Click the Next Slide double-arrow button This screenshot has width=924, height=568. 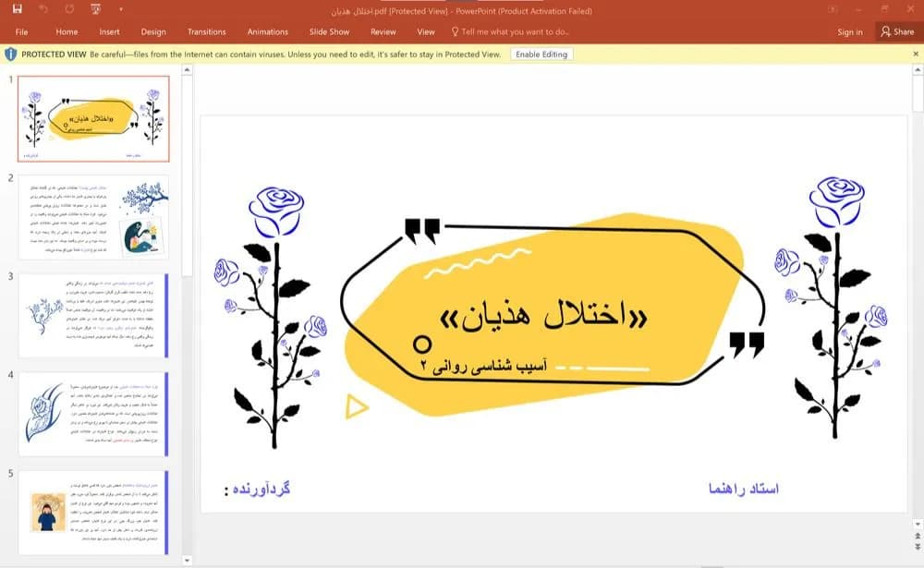[918, 548]
